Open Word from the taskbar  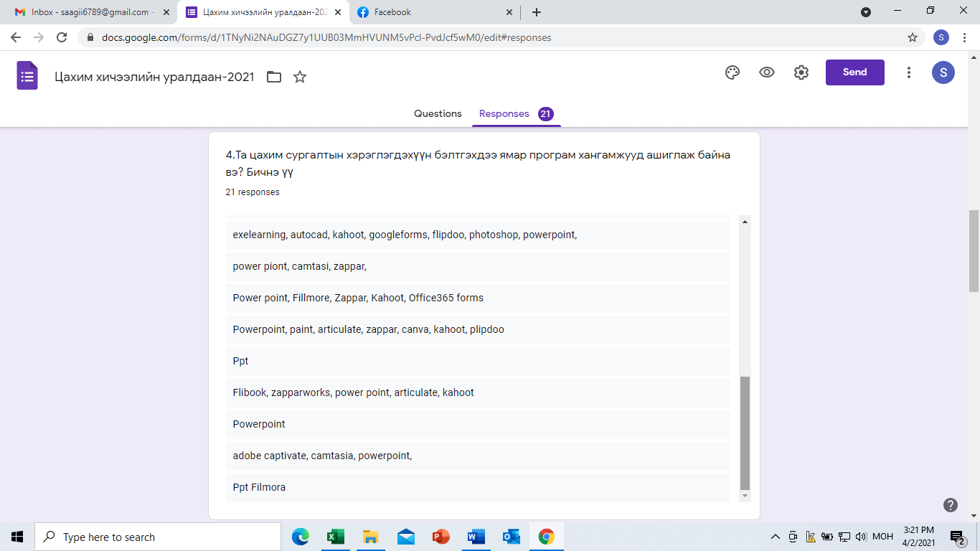pos(476,537)
